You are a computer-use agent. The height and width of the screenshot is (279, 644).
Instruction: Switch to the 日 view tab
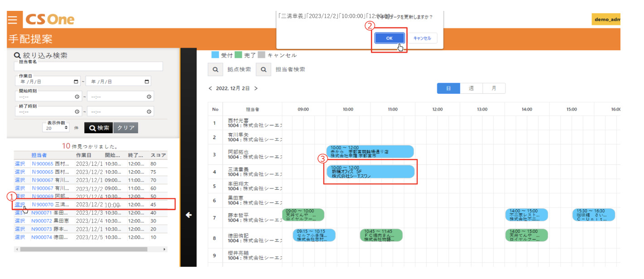(448, 88)
